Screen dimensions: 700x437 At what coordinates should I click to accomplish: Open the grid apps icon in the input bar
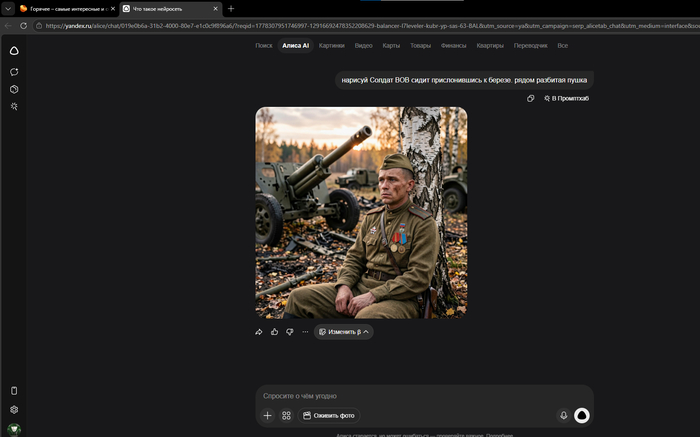pos(286,416)
